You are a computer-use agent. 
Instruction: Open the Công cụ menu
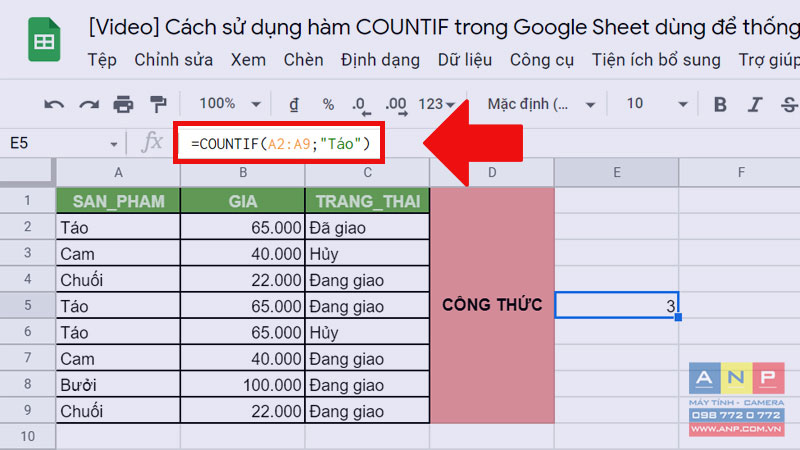click(542, 60)
